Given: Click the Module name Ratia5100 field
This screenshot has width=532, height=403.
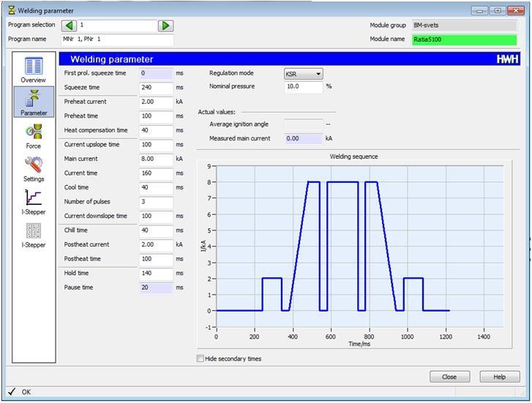Looking at the screenshot, I should tap(464, 39).
